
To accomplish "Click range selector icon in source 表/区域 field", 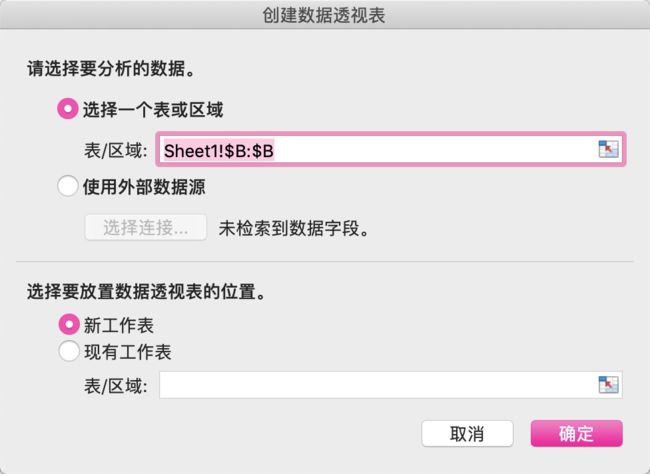I will [x=608, y=149].
